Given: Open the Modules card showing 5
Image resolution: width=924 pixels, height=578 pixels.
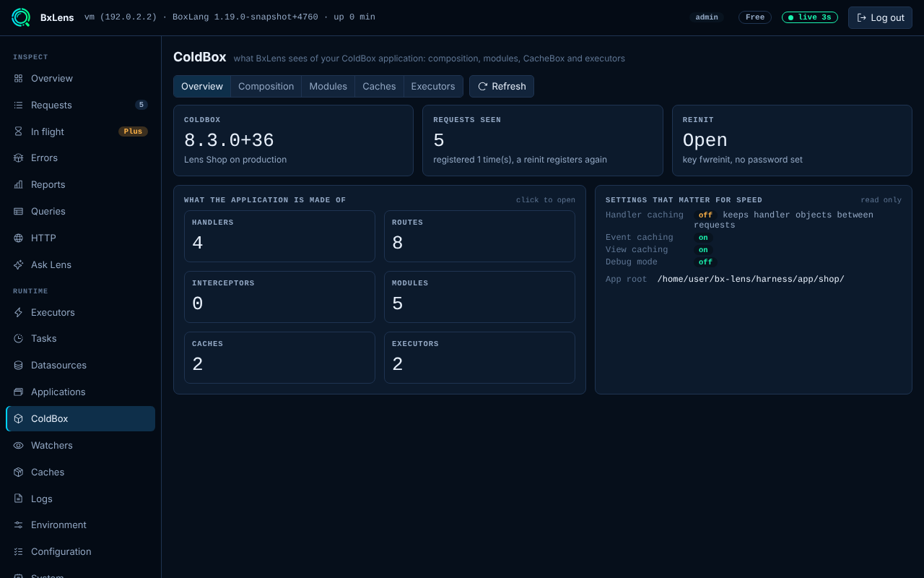Looking at the screenshot, I should 479,297.
